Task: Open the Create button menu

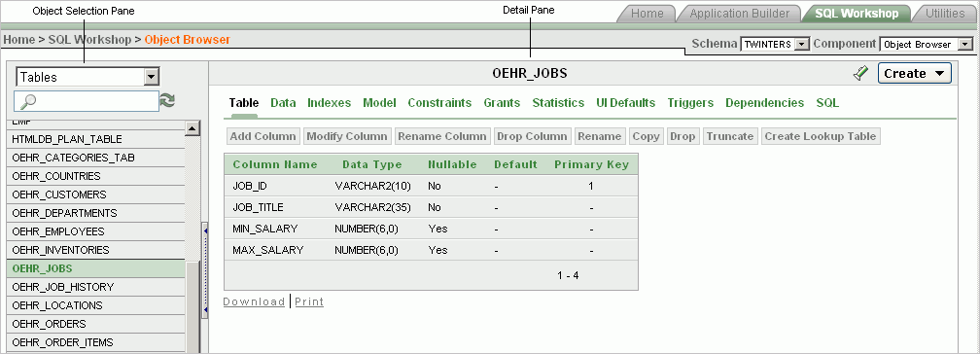Action: coord(914,73)
